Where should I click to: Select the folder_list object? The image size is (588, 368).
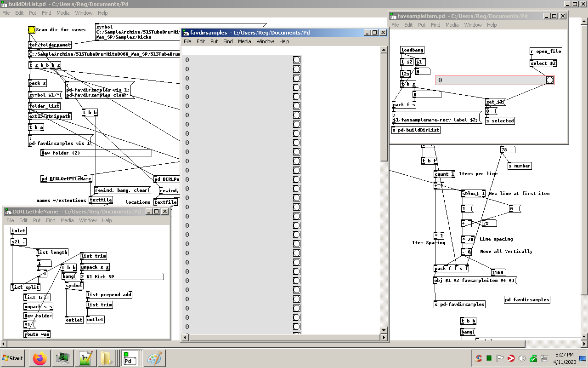point(44,106)
